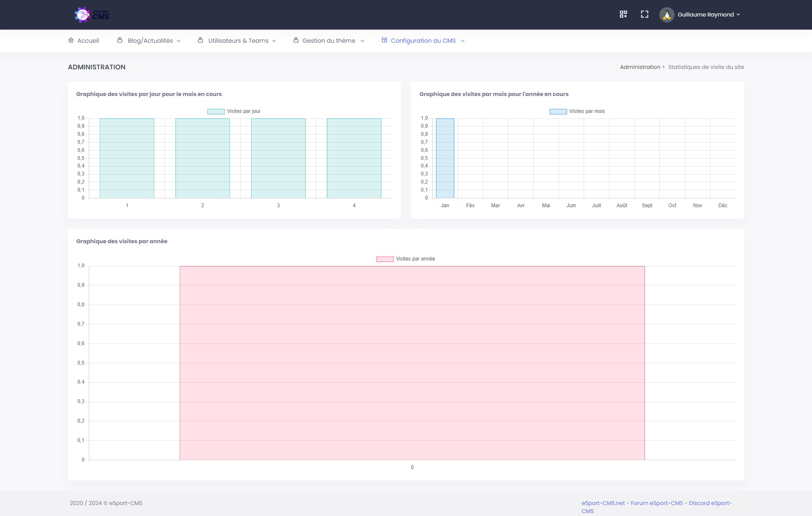Click the day 1 bar in daily chart
Screen dimensions: 812x516
[127, 158]
